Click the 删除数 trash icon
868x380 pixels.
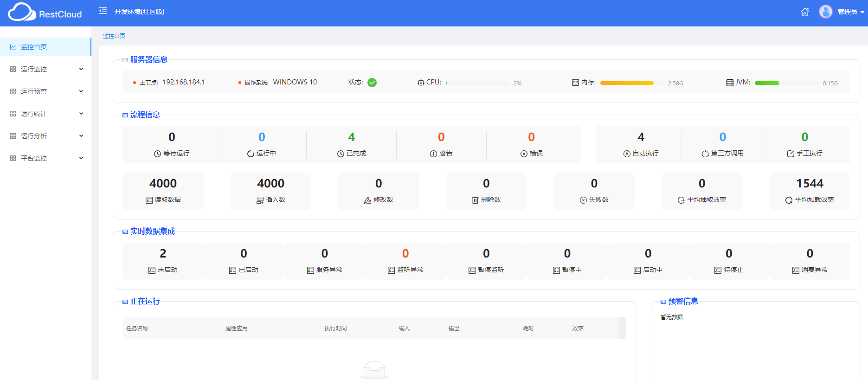[475, 200]
